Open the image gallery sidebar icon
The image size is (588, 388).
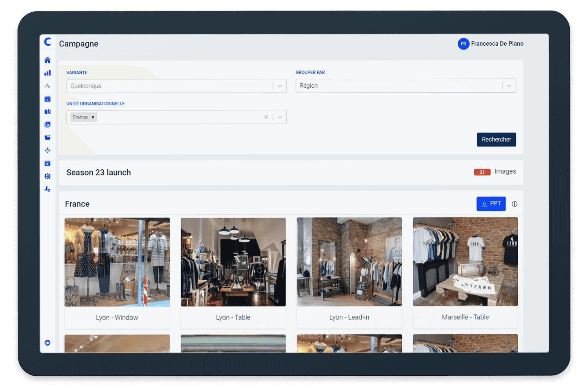point(47,124)
